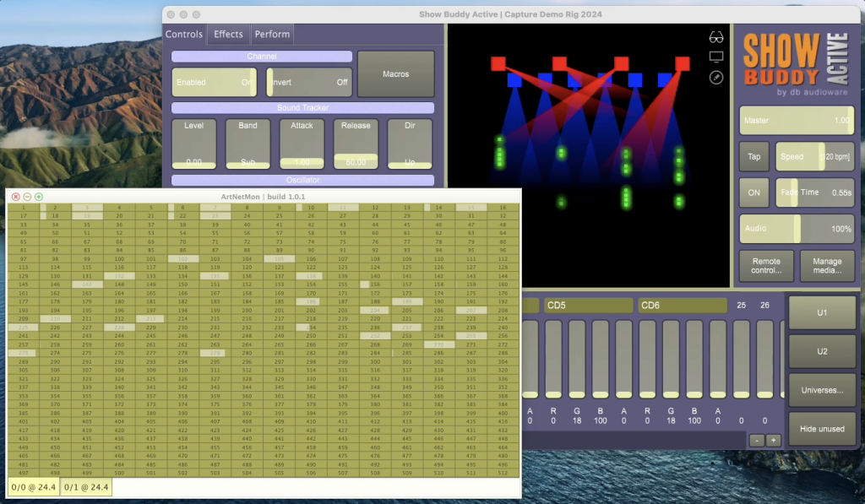
Task: Open Manage media dialog
Action: coord(827,266)
